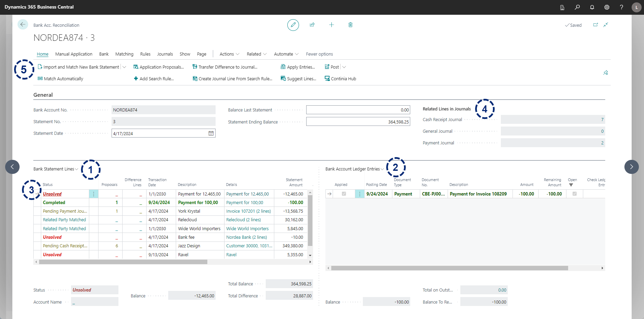The image size is (644, 319).
Task: Open the search magnifier icon
Action: click(577, 7)
